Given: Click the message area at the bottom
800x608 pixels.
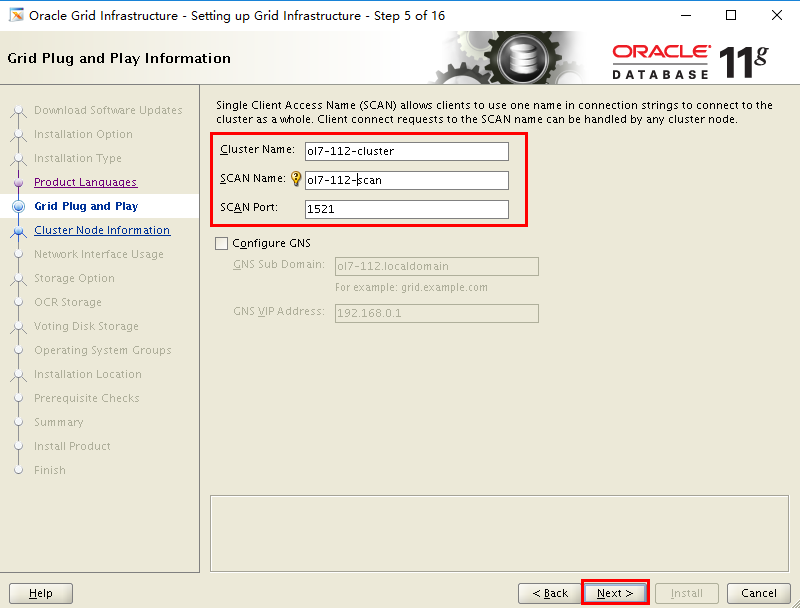Looking at the screenshot, I should (x=499, y=534).
